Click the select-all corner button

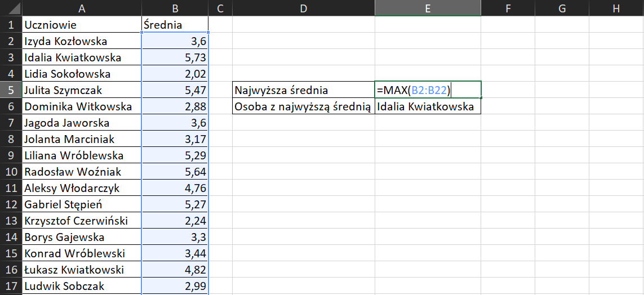[x=11, y=8]
